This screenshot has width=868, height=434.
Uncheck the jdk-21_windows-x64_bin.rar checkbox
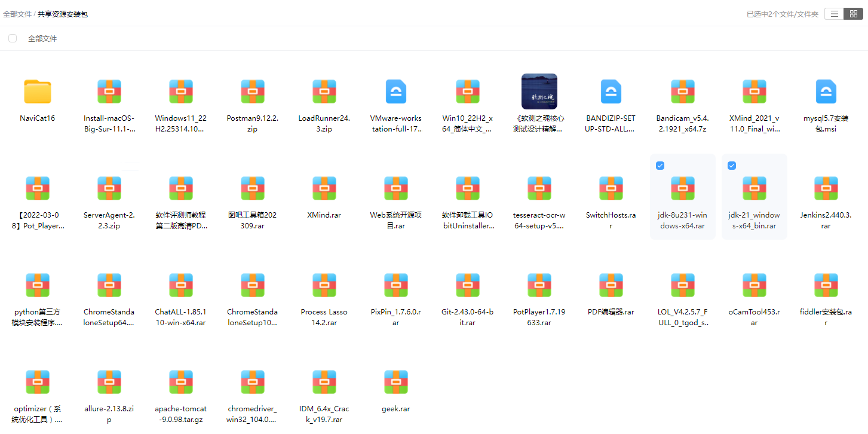point(732,166)
